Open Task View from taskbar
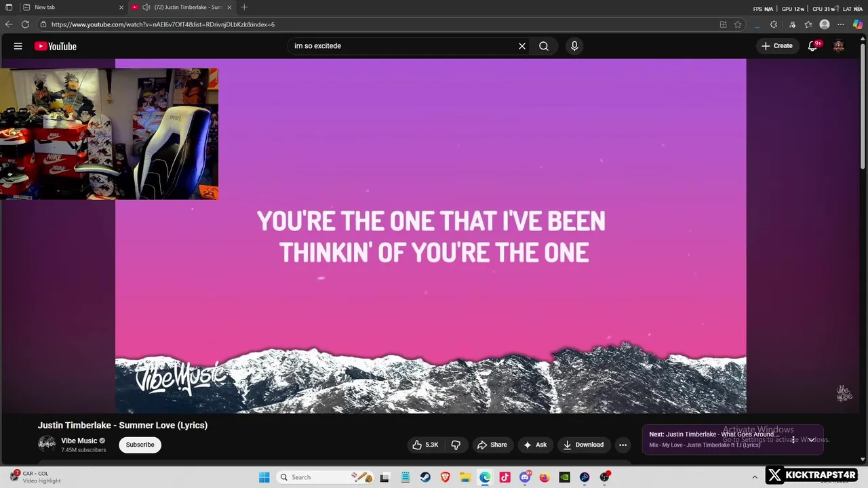Viewport: 868px width, 488px height. click(x=384, y=477)
